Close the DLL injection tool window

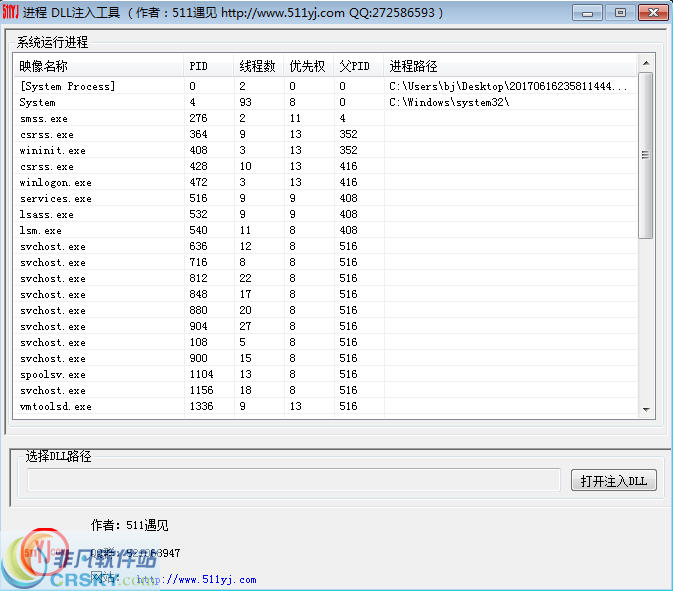[x=653, y=13]
